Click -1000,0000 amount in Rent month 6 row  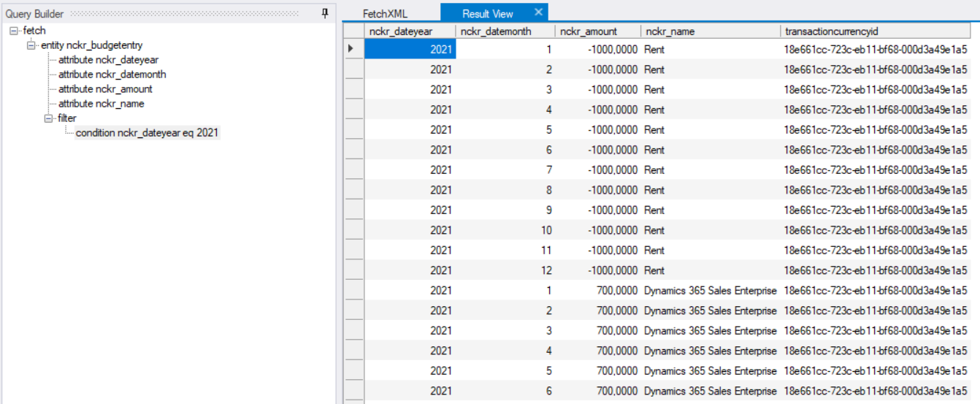coord(598,150)
